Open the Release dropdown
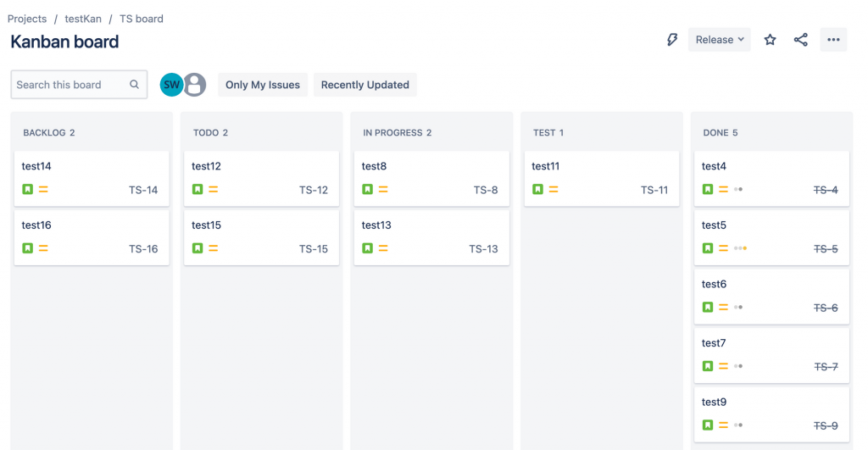The image size is (868, 450). pyautogui.click(x=719, y=40)
